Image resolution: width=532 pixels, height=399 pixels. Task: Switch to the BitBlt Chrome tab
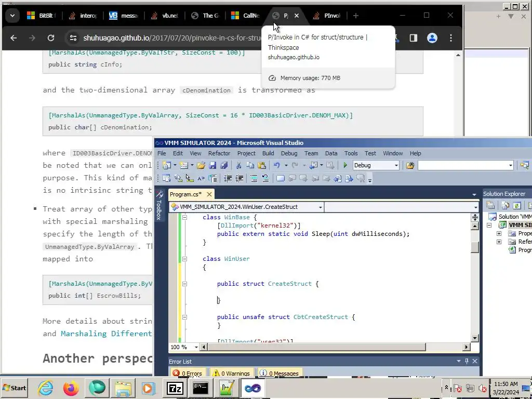(x=42, y=16)
